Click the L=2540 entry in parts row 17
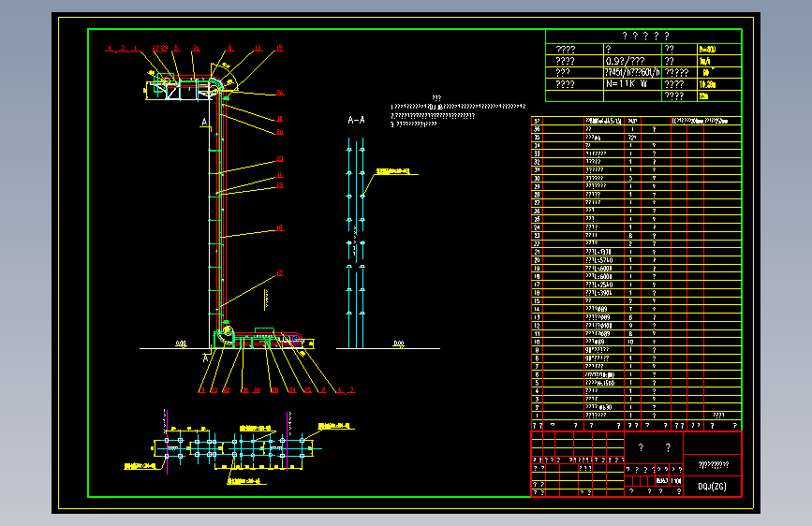The image size is (812, 526). point(598,285)
